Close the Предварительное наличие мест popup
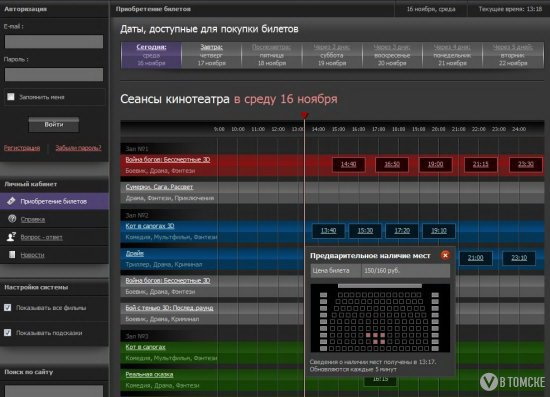The height and width of the screenshot is (397, 550). pos(445,255)
